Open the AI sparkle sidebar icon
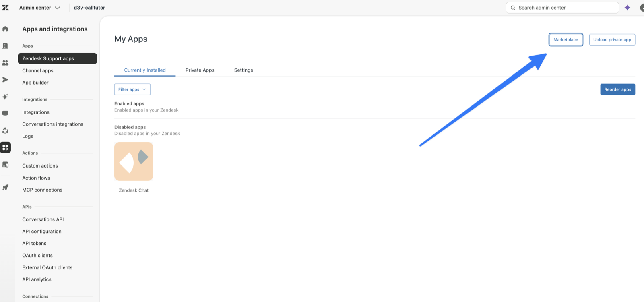Screen dimensions: 644x302 click(x=5, y=97)
